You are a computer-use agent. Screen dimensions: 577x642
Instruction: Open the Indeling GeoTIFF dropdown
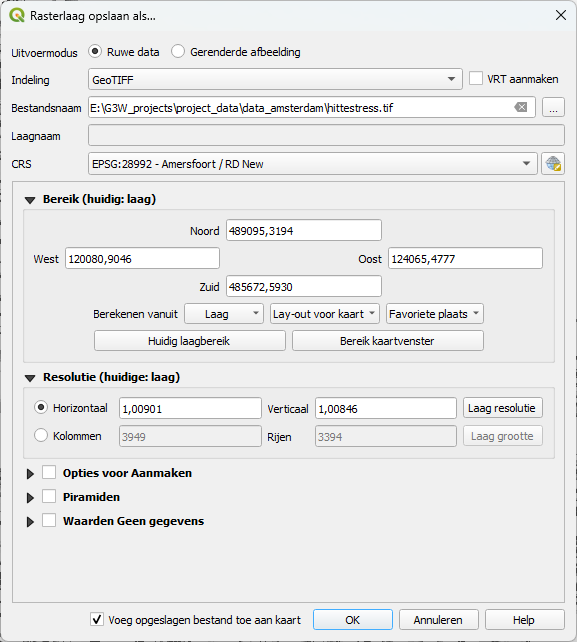pyautogui.click(x=275, y=79)
